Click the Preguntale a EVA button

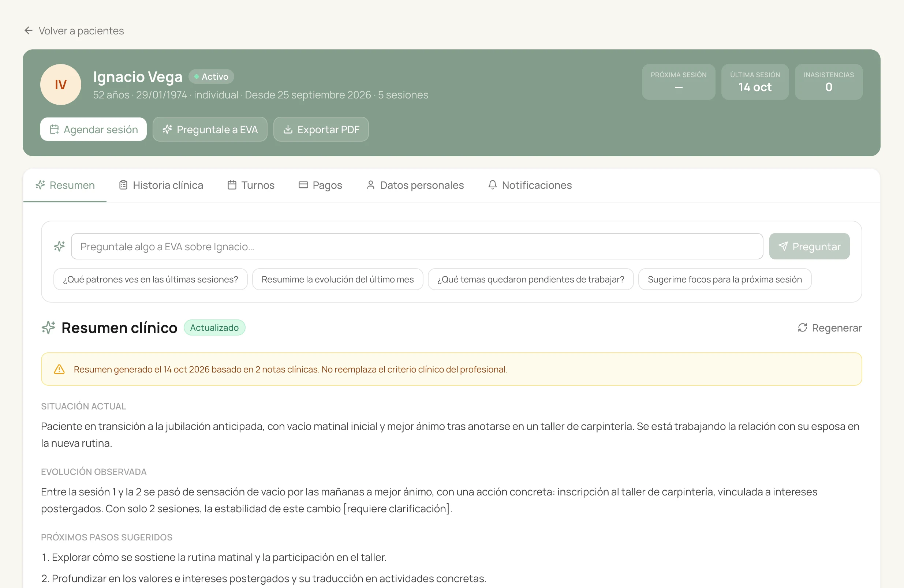coord(210,129)
